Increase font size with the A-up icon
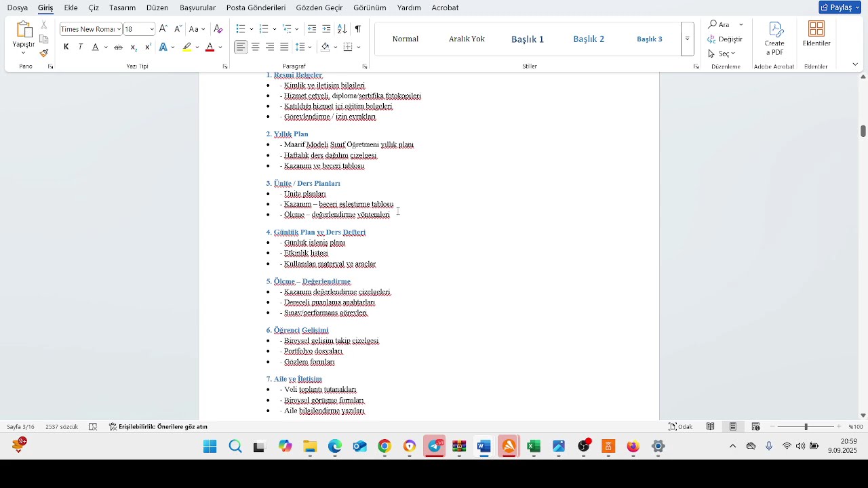Screen dimensions: 868x488 [163, 28]
